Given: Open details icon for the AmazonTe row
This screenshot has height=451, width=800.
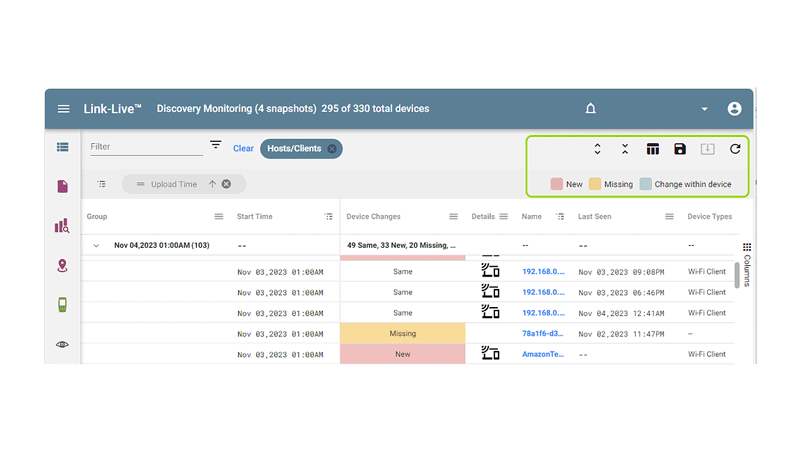Looking at the screenshot, I should 490,353.
